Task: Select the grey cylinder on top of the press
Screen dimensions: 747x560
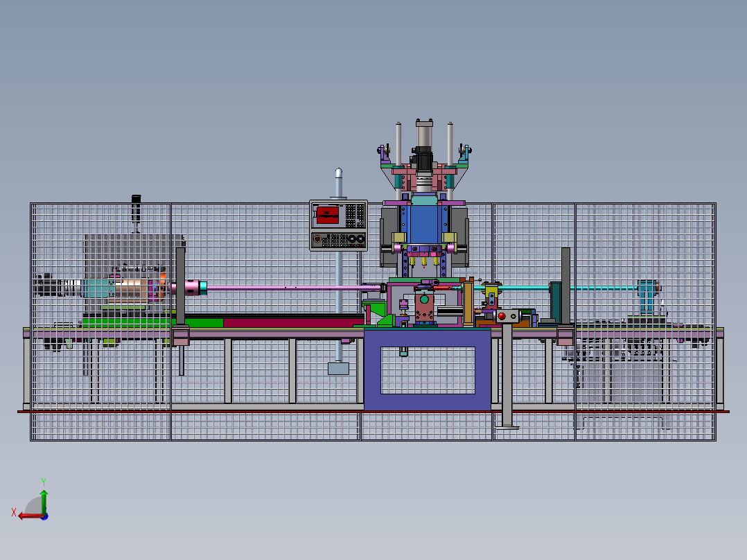Action: (424, 134)
